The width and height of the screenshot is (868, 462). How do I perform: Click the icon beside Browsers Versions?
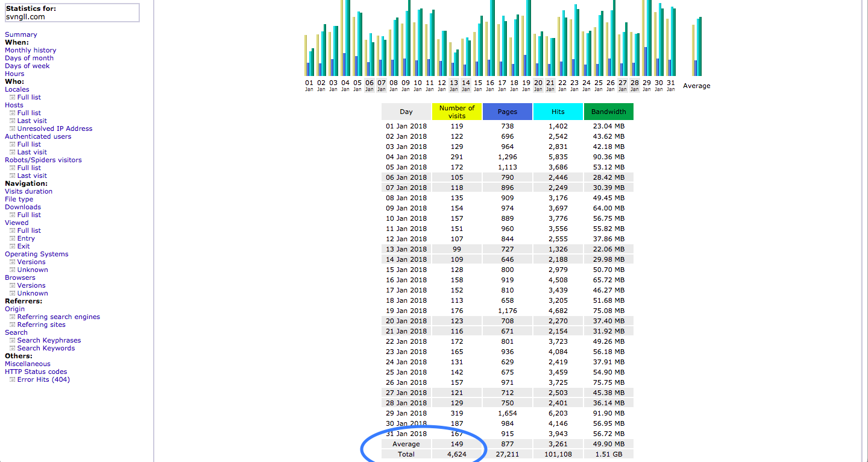tap(13, 285)
